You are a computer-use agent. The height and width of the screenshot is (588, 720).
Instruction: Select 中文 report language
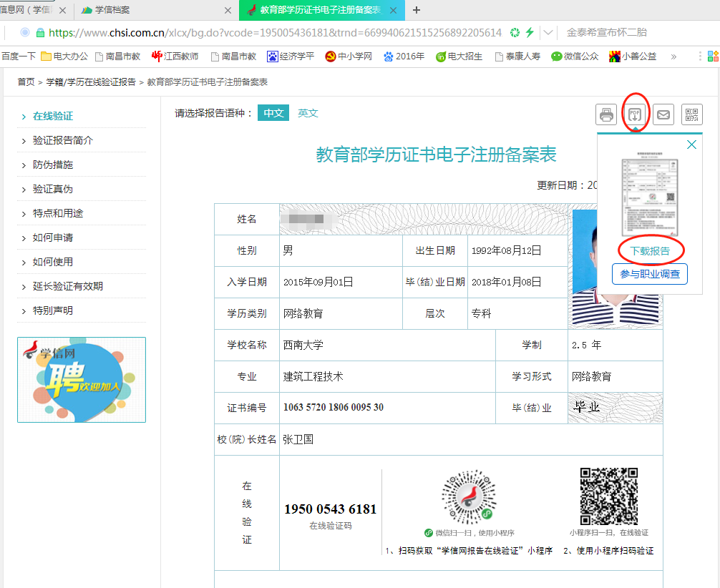(x=273, y=113)
